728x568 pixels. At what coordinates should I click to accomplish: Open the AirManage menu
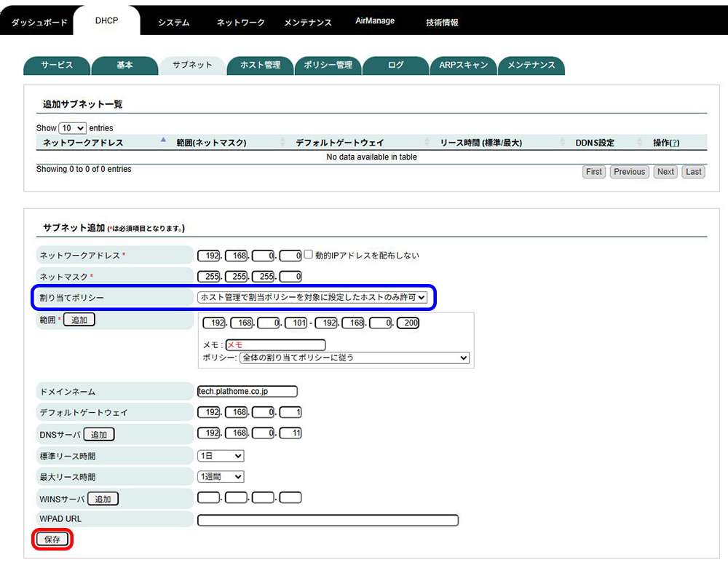[375, 21]
